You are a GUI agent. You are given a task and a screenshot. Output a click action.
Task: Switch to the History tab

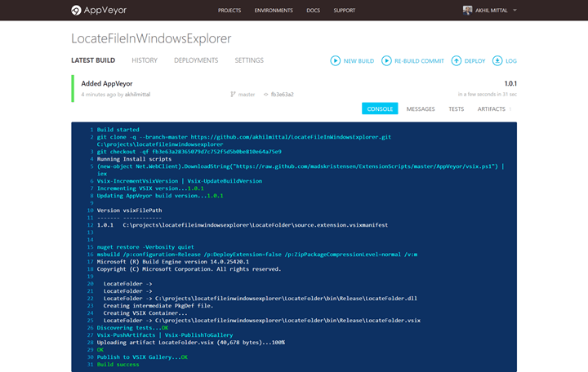(x=145, y=60)
